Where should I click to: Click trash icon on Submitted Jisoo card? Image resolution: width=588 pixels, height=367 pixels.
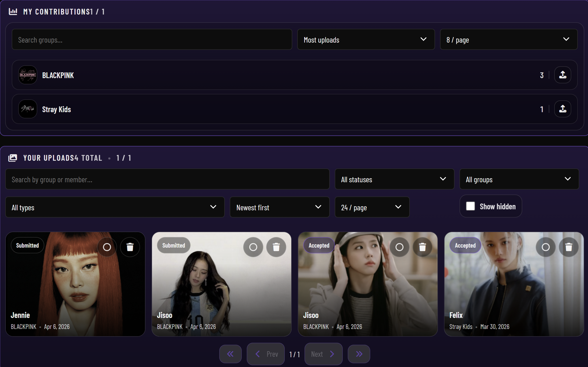tap(276, 247)
